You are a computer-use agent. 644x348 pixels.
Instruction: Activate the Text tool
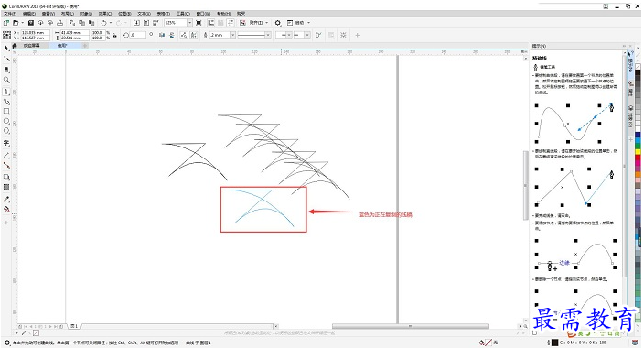[6, 143]
